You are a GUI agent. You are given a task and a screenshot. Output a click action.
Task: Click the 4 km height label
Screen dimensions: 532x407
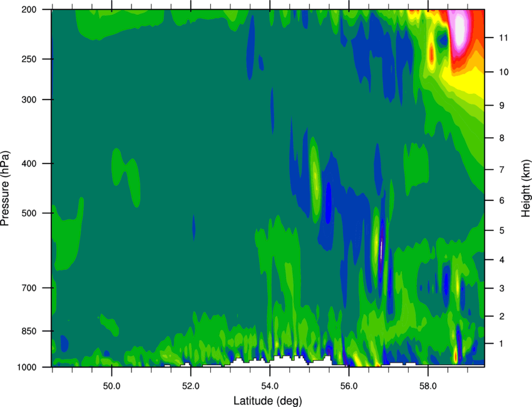pyautogui.click(x=502, y=260)
